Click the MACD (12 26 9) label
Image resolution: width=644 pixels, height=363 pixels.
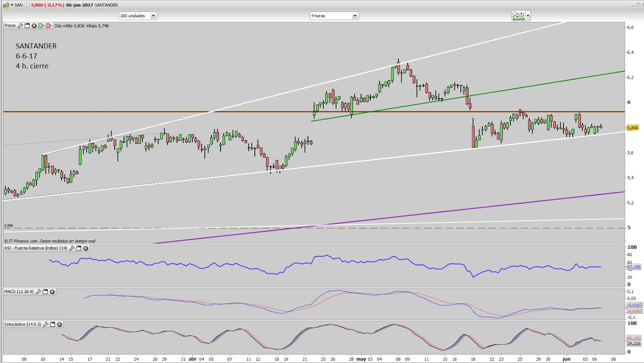(19, 292)
